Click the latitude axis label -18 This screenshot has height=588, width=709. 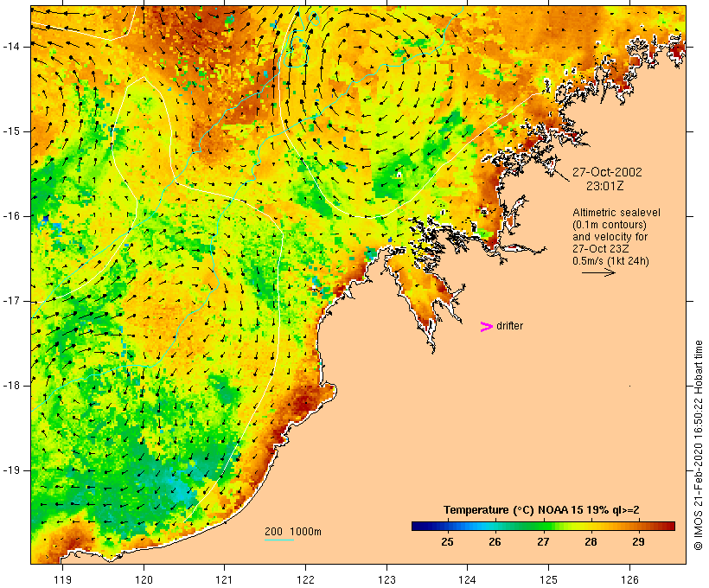click(10, 386)
